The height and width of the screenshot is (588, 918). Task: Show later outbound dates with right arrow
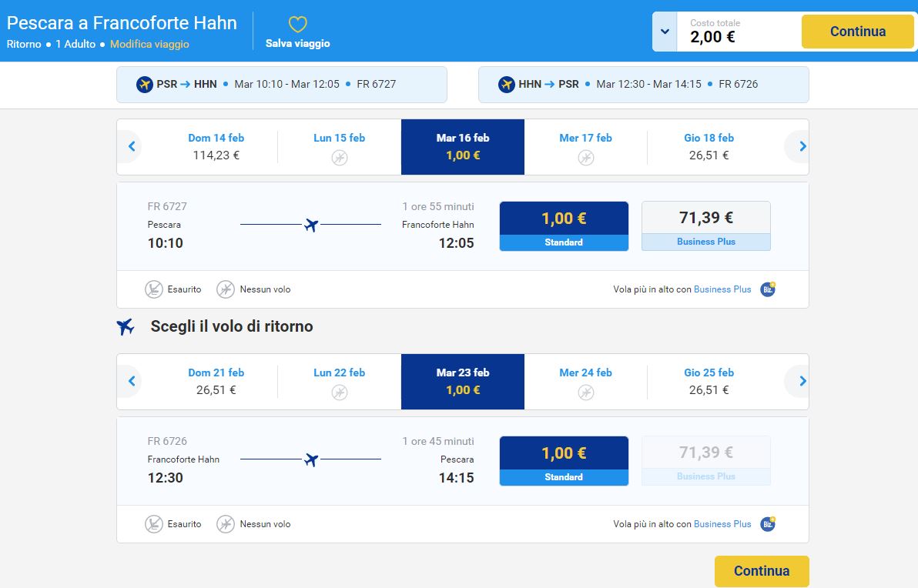click(x=802, y=146)
